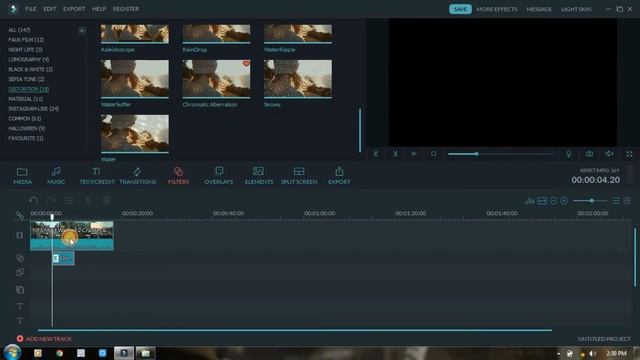Show ALL (147) filters category
This screenshot has width=640, height=360.
(x=19, y=30)
